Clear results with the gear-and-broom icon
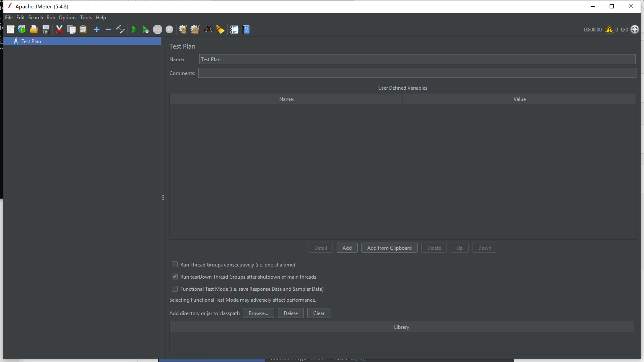This screenshot has height=362, width=644. [x=183, y=29]
